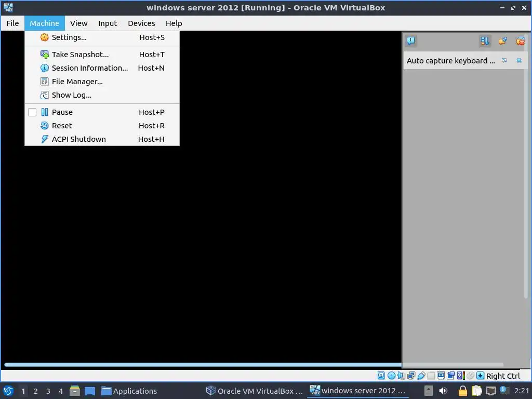Screen dimensions: 532x399
Task: Select windows server 2012 taskbar entry
Action: 357,391
